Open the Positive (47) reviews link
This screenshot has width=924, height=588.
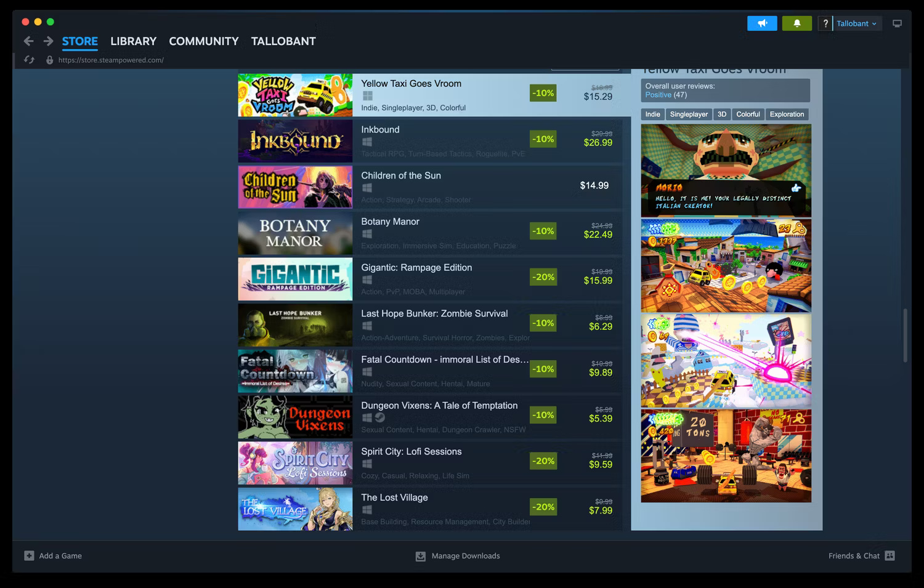(x=659, y=94)
